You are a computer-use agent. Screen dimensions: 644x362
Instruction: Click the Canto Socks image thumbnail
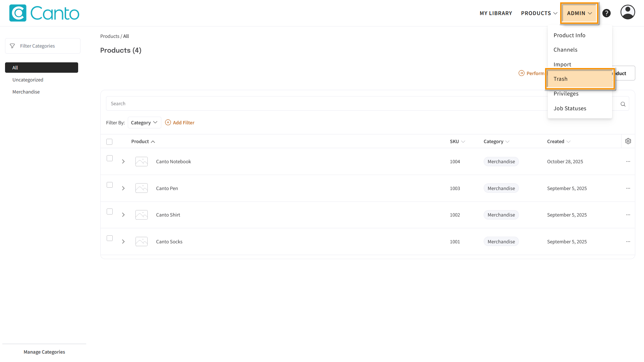point(142,241)
